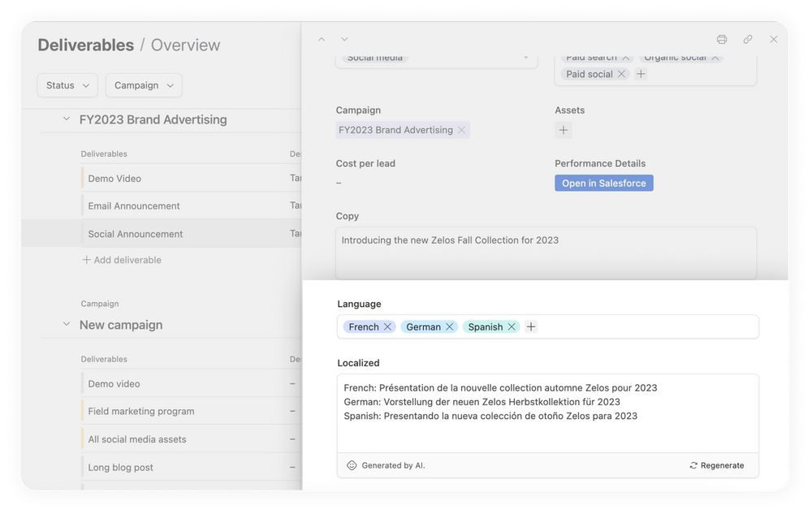Remove the Paid social tag
Image resolution: width=812 pixels, height=514 pixels.
(621, 74)
